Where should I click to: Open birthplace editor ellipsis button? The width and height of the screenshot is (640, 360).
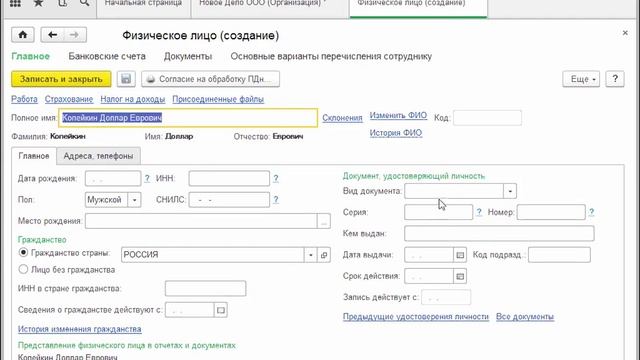click(x=324, y=221)
